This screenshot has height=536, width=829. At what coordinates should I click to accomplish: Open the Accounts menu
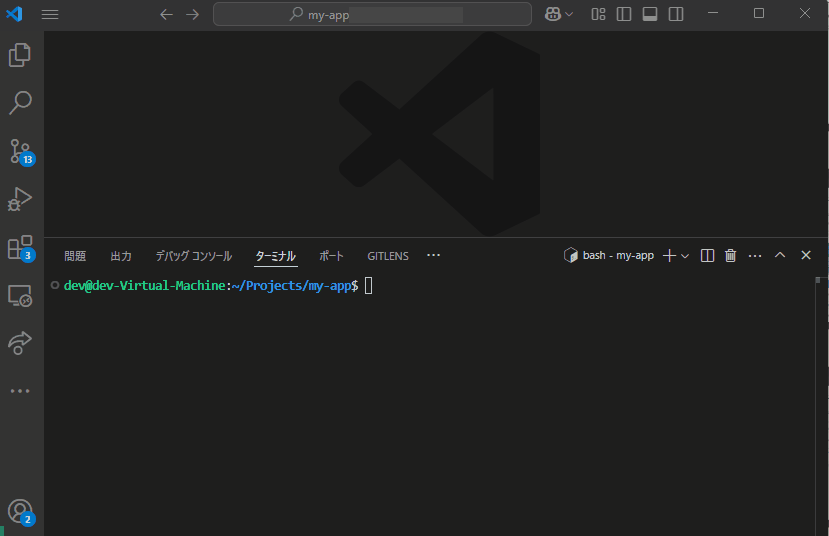coord(21,512)
